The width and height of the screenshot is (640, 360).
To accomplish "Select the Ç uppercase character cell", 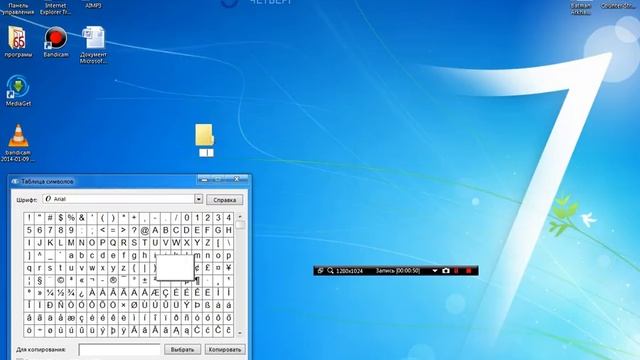I will 165,293.
